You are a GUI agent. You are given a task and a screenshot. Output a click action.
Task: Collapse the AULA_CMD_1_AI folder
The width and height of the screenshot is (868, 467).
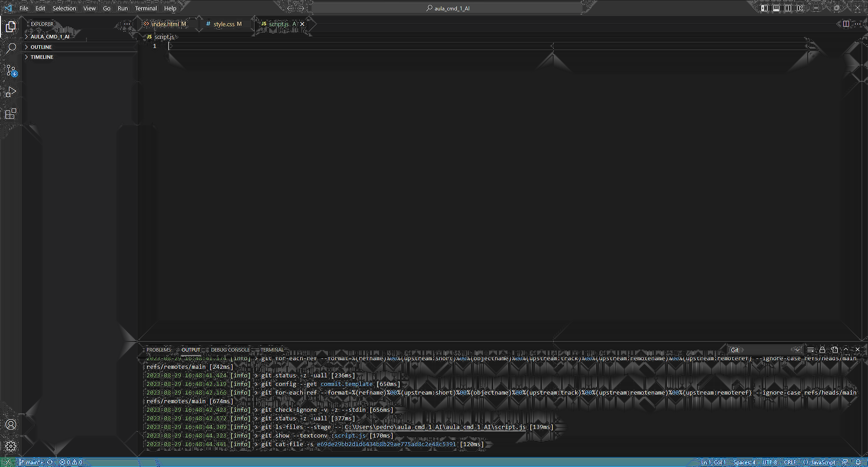tap(50, 36)
